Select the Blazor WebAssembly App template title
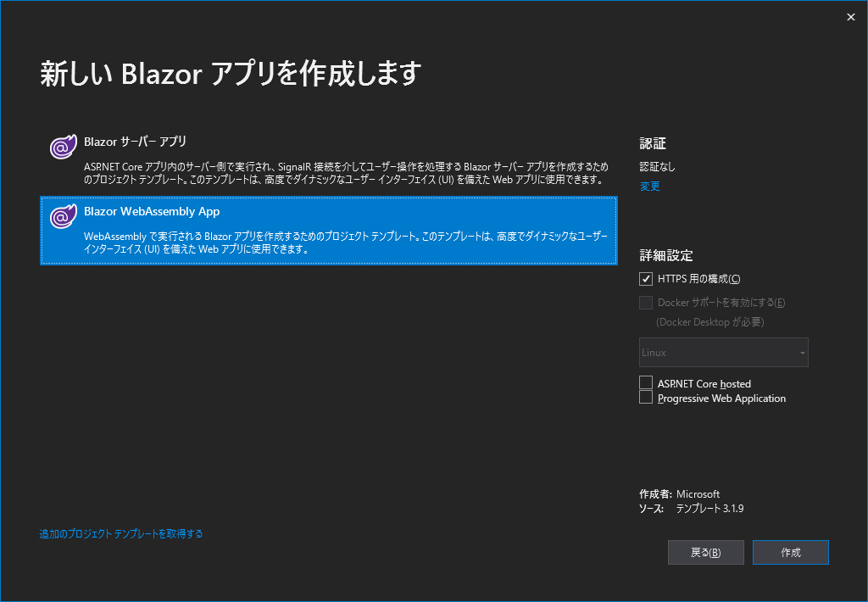Image resolution: width=868 pixels, height=602 pixels. 152,212
